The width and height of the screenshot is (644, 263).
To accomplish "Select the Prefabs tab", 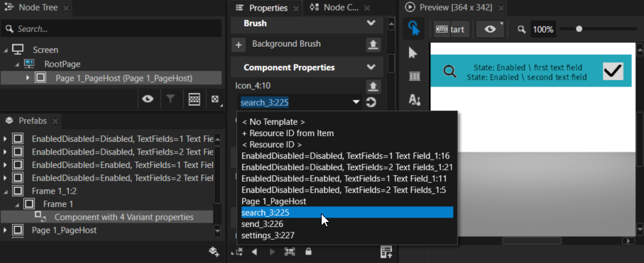I will click(33, 121).
